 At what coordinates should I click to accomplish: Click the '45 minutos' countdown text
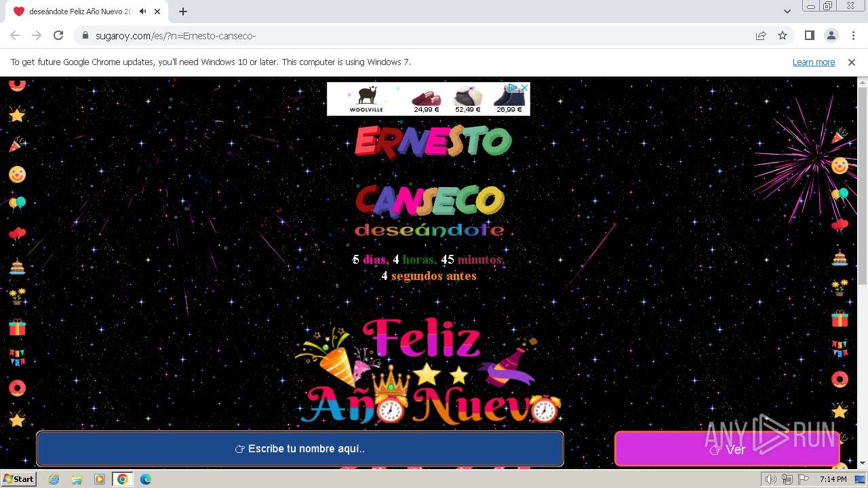(x=473, y=260)
